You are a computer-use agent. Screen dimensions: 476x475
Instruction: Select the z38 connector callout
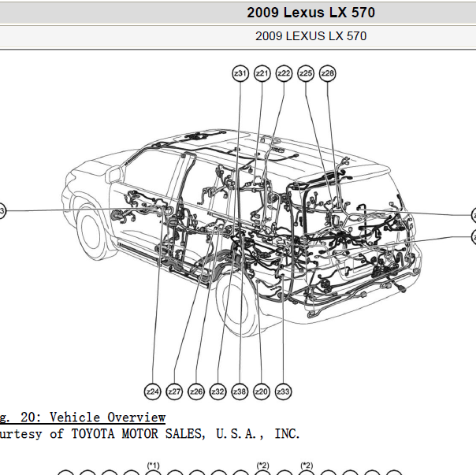click(x=240, y=392)
